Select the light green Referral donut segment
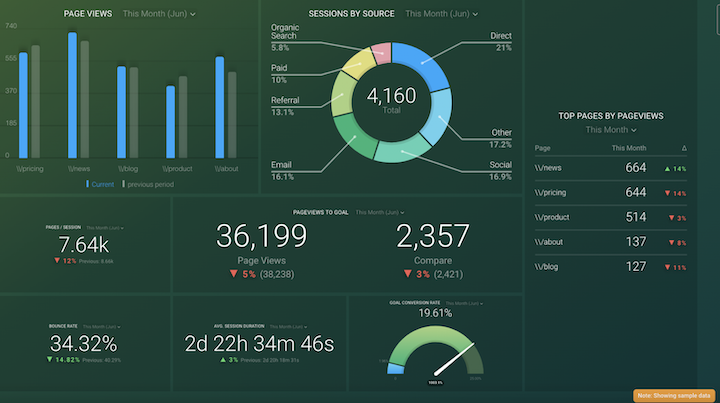The width and height of the screenshot is (720, 403). click(x=342, y=95)
